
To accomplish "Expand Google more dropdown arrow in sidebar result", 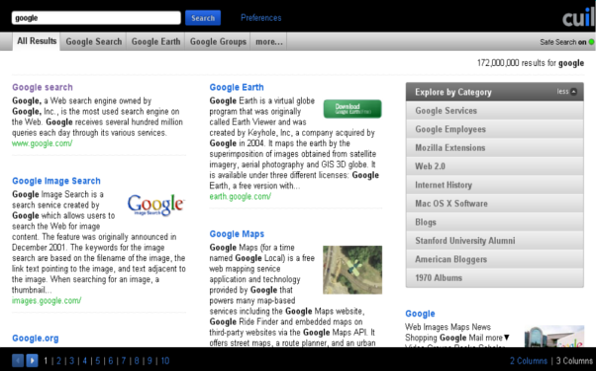I will 506,338.
